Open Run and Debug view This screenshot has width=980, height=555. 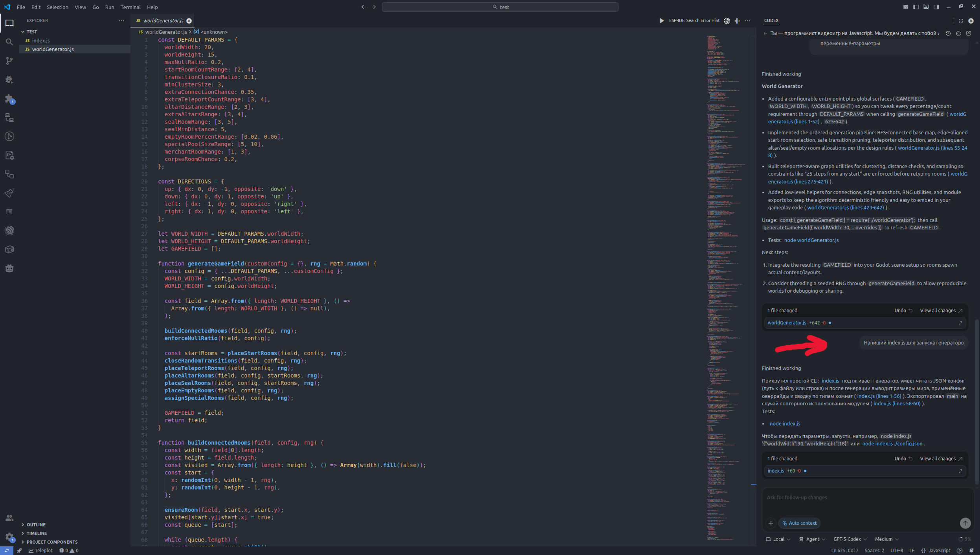pyautogui.click(x=9, y=79)
